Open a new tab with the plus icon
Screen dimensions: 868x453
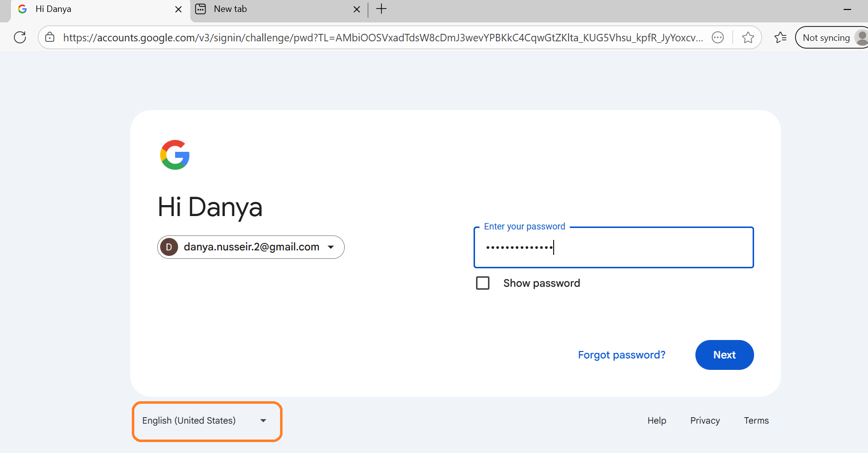[x=382, y=9]
